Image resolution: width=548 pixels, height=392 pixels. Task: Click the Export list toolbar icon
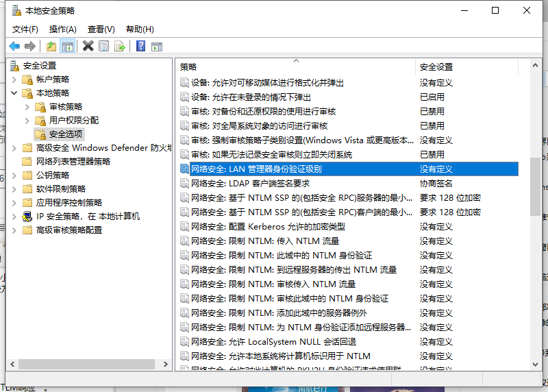click(119, 46)
